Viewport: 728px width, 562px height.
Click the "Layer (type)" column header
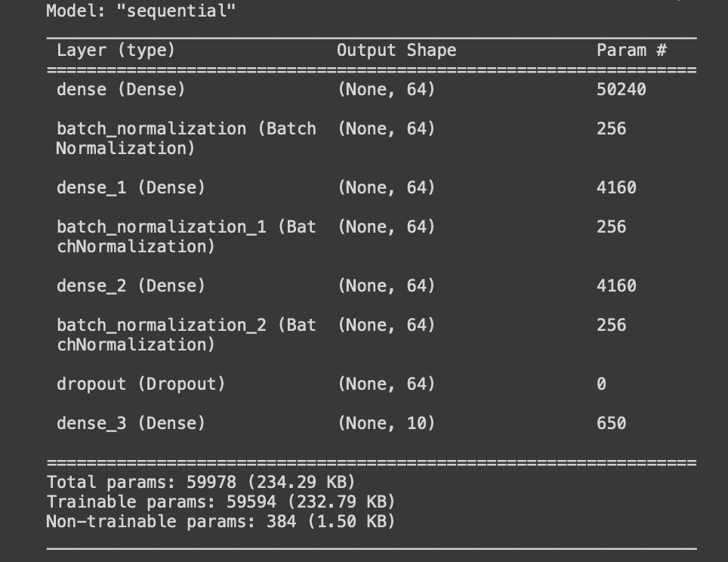[x=116, y=50]
